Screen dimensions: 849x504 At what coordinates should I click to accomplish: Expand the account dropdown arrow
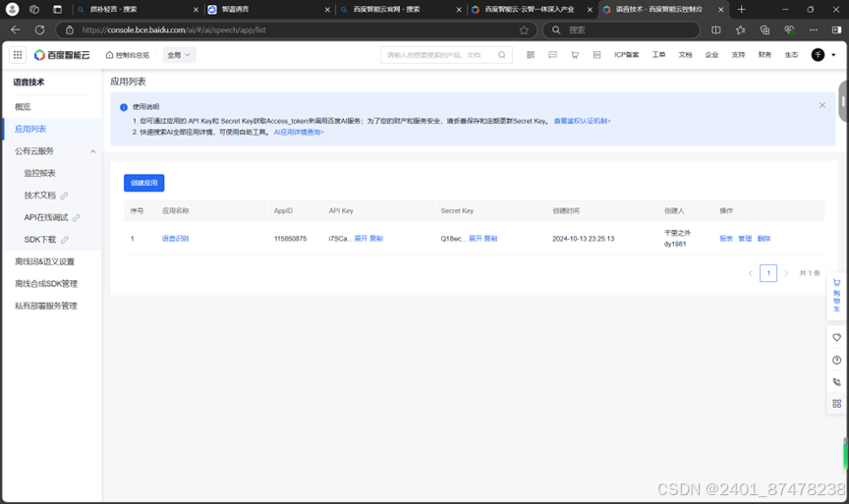click(833, 55)
